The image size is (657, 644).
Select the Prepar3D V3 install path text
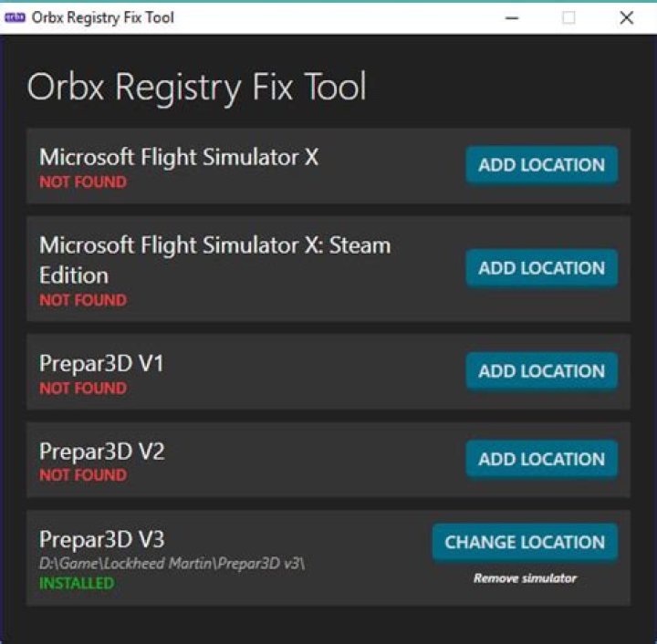coord(172,564)
